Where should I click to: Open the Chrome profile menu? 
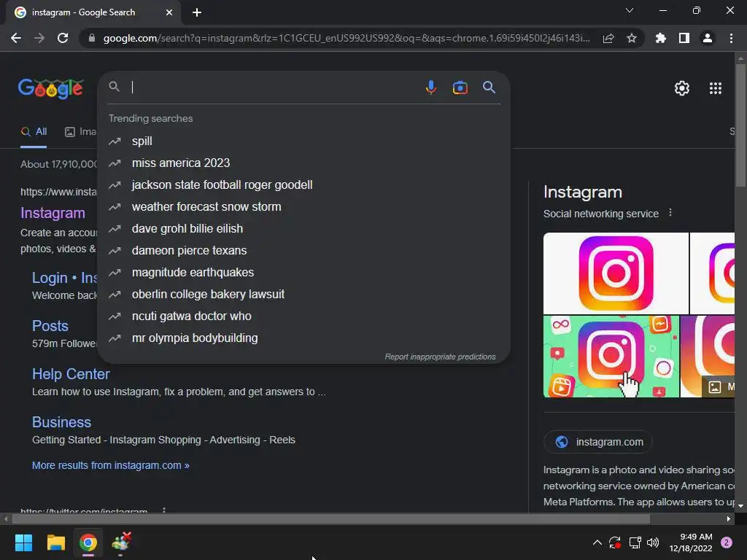[x=707, y=38]
